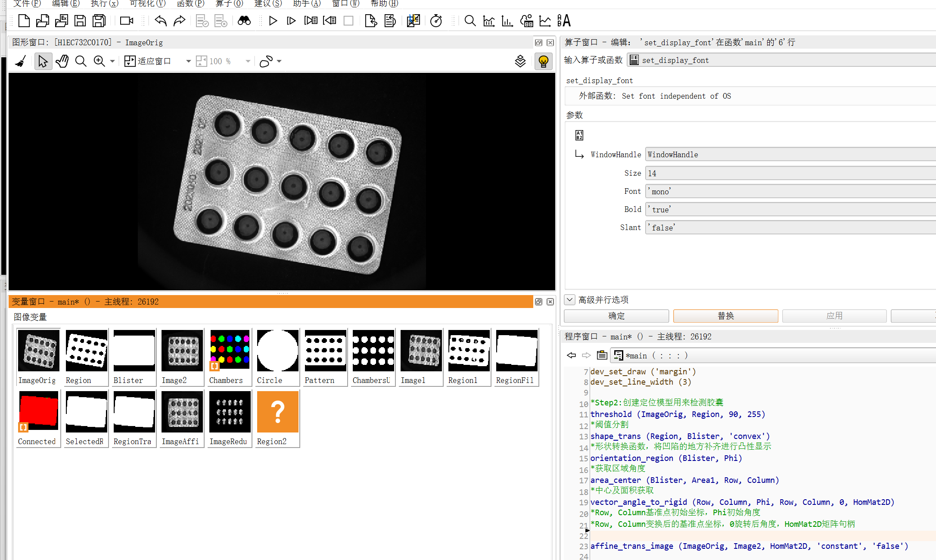Open the fit-window size dropdown

(x=188, y=61)
